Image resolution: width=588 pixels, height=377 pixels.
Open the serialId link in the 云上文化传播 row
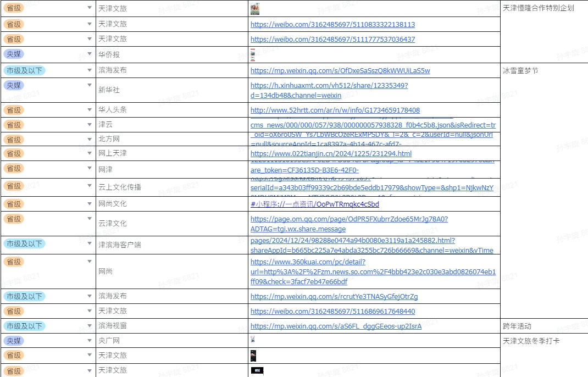tap(372, 187)
